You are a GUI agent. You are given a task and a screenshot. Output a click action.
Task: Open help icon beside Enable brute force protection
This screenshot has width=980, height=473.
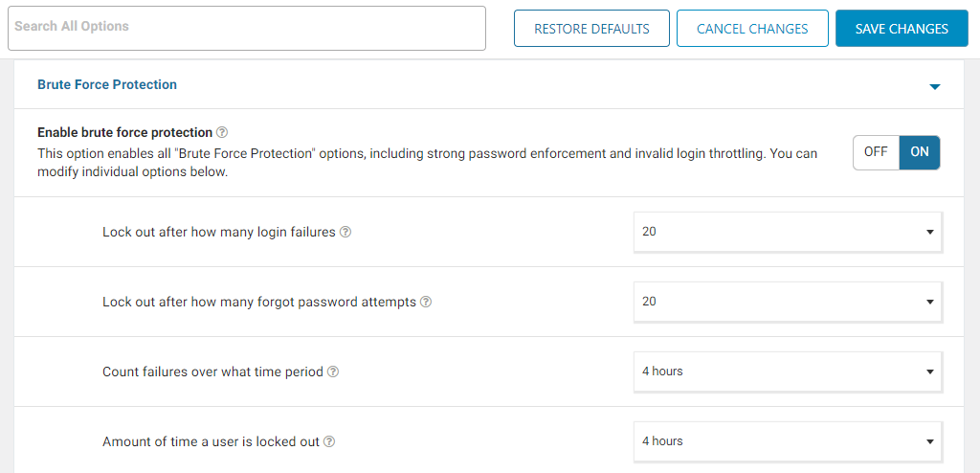pos(222,133)
